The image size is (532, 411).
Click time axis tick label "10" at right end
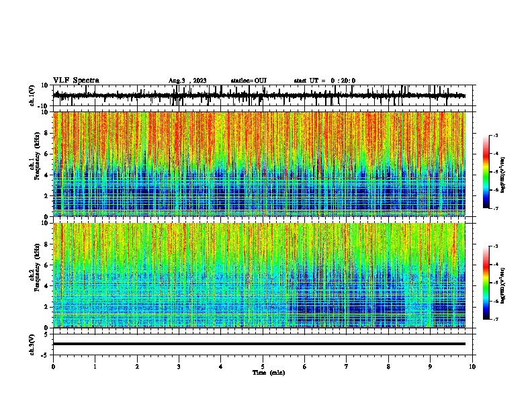pos(472,367)
